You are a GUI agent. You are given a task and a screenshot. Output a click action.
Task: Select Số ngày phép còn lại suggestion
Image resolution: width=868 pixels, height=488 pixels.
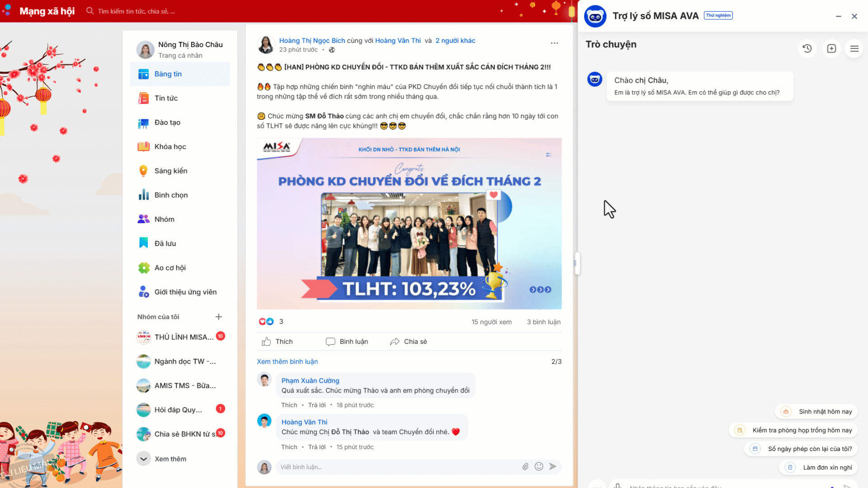801,449
